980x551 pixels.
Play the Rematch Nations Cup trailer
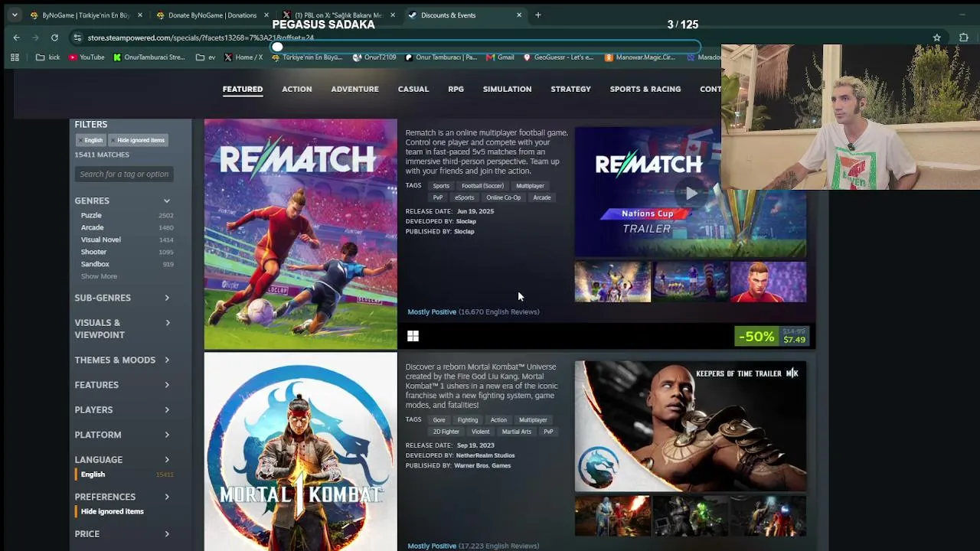click(x=691, y=193)
